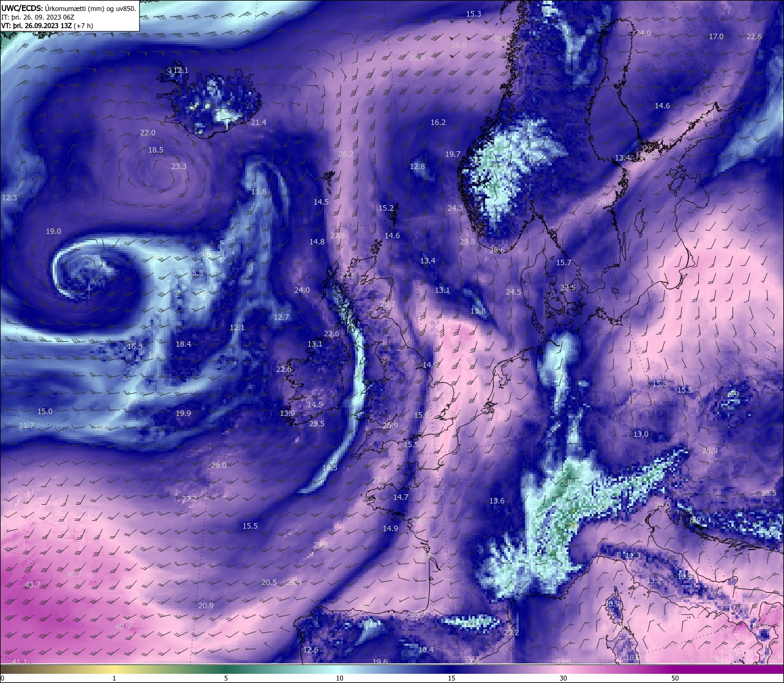Click the color scale label 50
This screenshot has width=784, height=683.
(x=675, y=678)
